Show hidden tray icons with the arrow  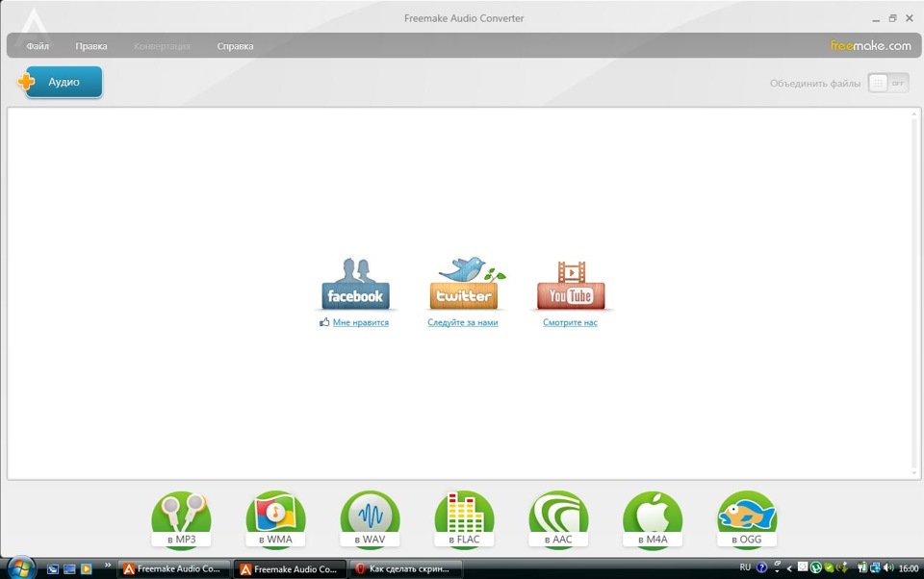tap(789, 568)
